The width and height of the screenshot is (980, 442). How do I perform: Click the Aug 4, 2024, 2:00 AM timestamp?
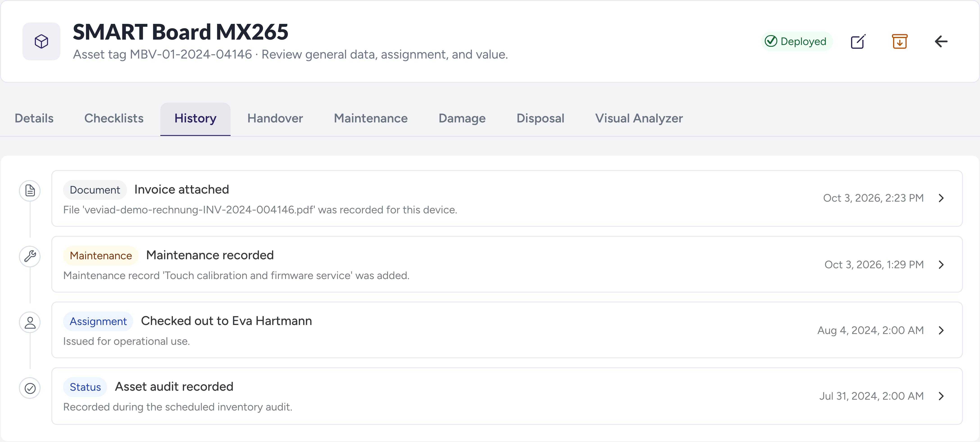tap(870, 330)
